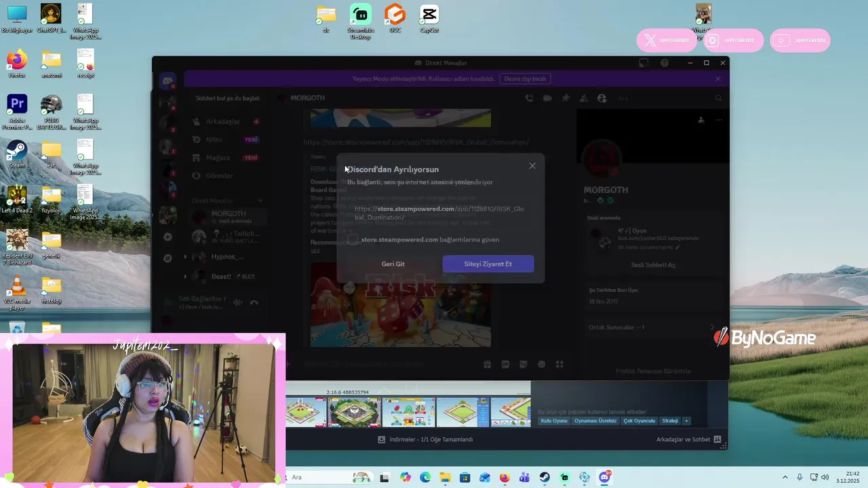Open the Streamlabs Desktop shortcut
The height and width of the screenshot is (488, 868).
click(361, 21)
